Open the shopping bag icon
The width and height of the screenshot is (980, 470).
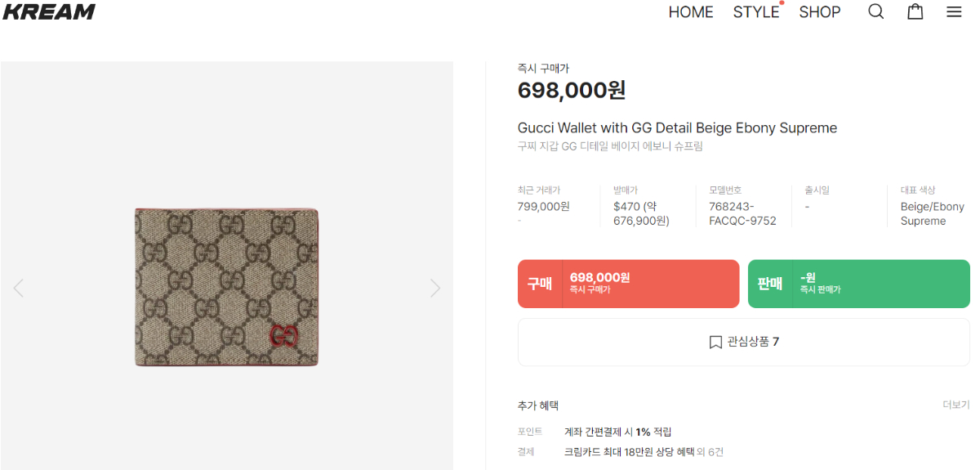(915, 11)
